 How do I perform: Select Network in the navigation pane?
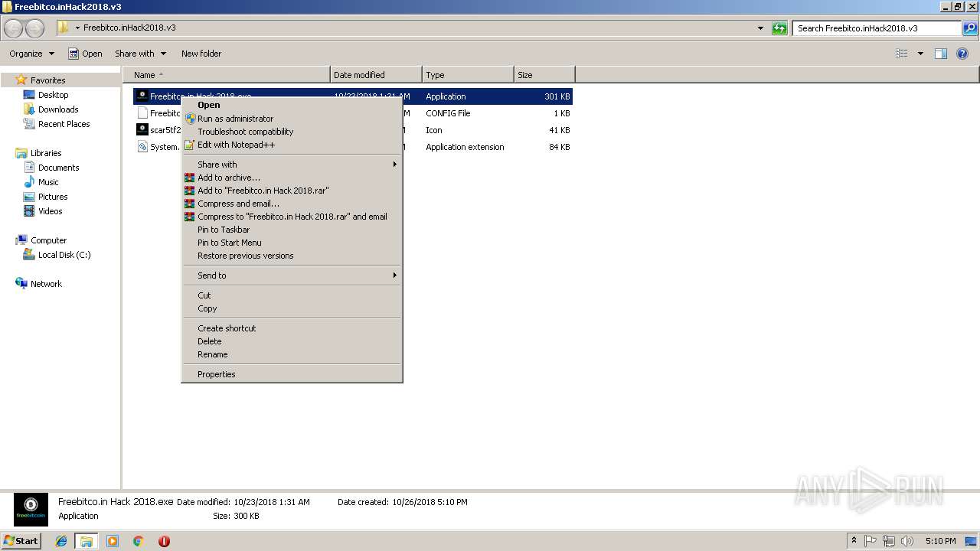click(x=38, y=284)
